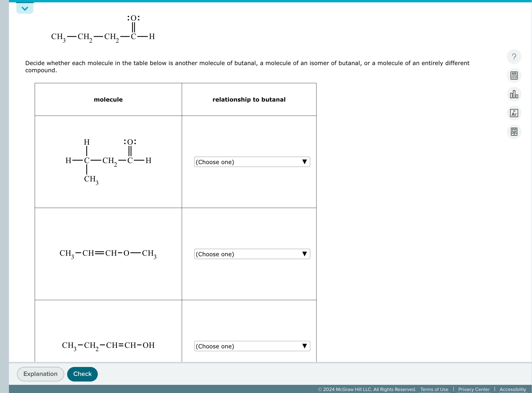Screen dimensions: 532x393
Task: Click the first (Choose one) selector arrow
Action: (305, 162)
